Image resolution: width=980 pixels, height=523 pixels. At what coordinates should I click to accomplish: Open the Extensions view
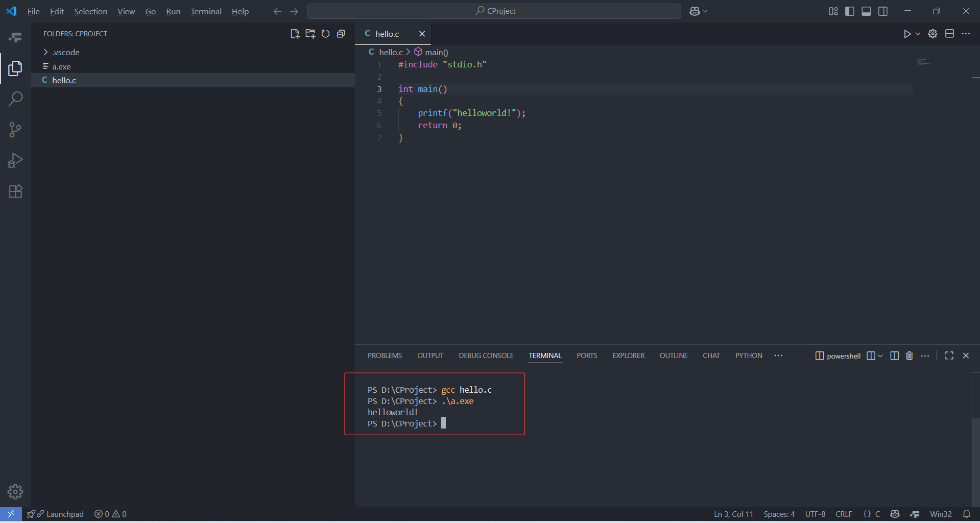tap(15, 191)
